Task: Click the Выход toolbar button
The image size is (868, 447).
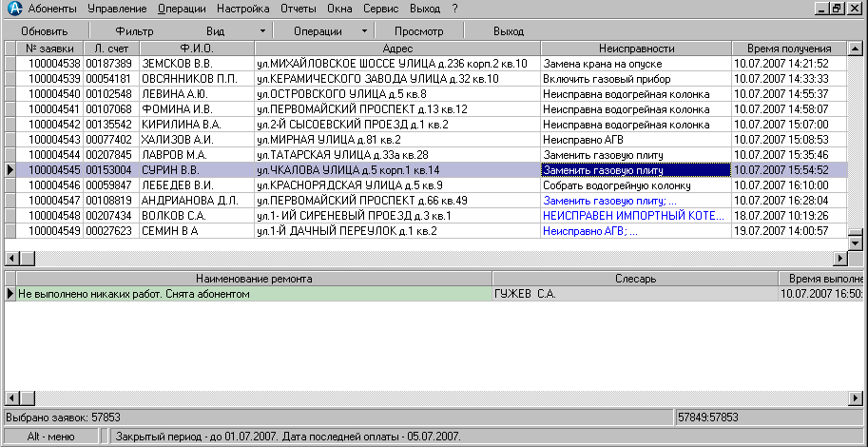Action: [509, 31]
